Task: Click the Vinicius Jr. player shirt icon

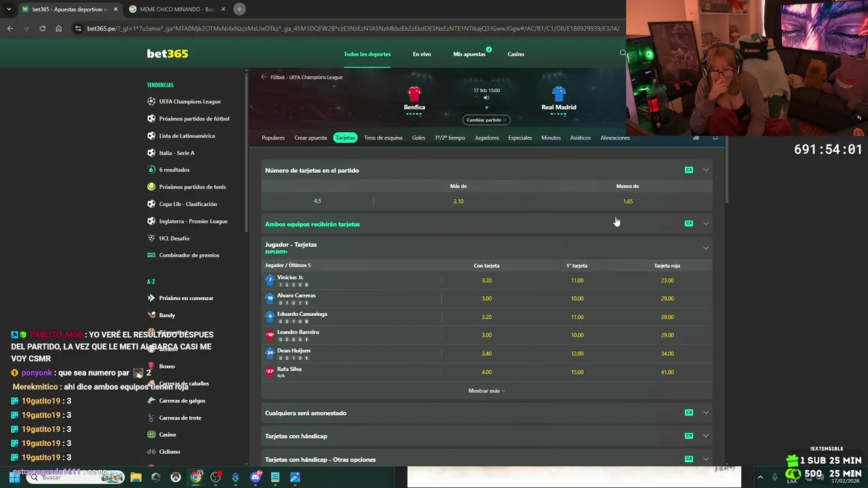Action: 270,280
